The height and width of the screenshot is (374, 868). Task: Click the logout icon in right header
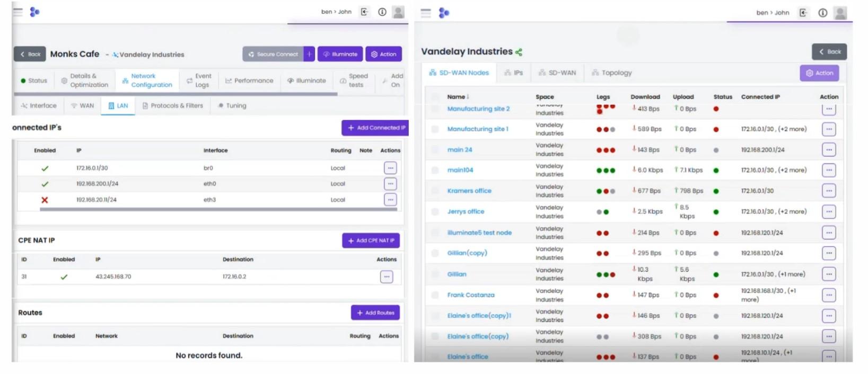point(803,13)
